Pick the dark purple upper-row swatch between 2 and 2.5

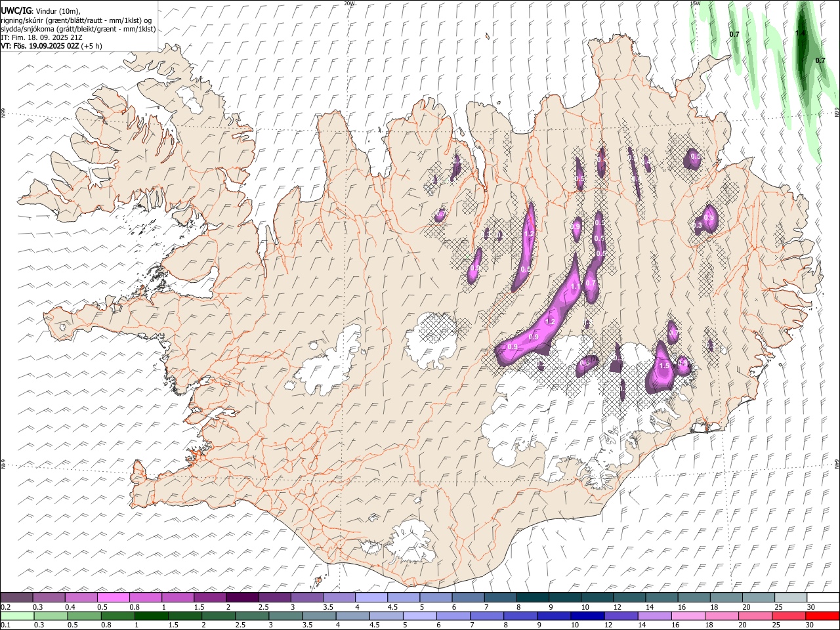[x=241, y=597]
